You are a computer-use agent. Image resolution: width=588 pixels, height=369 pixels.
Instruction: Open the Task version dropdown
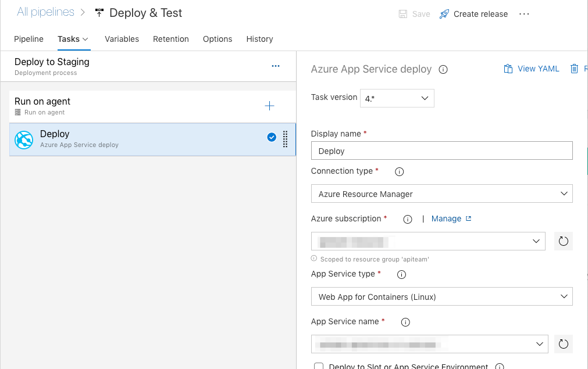point(397,98)
